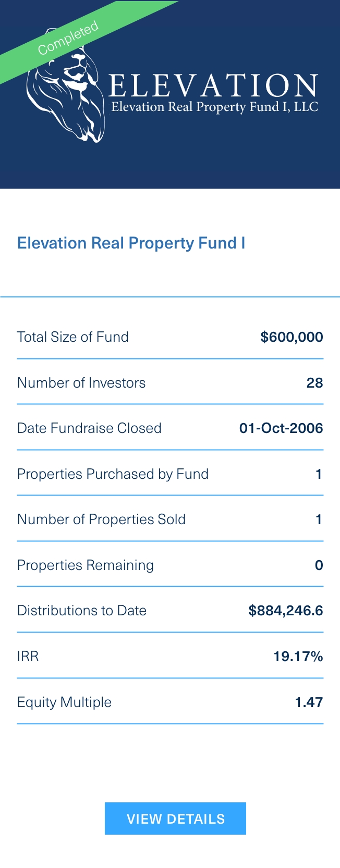Viewport: 340px width, 868px height.
Task: Open the Elevation Real Property Fund I title link
Action: (x=131, y=243)
